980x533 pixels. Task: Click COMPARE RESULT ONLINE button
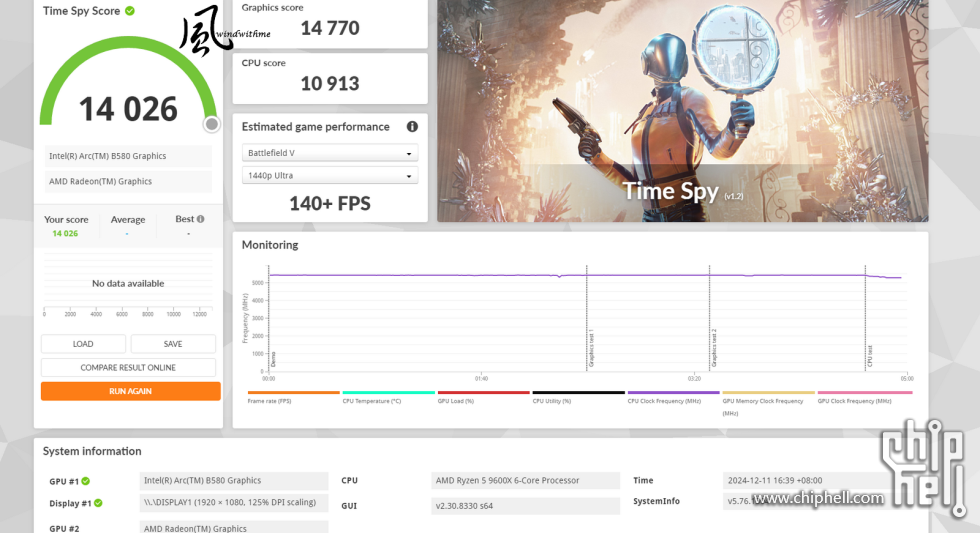click(128, 367)
